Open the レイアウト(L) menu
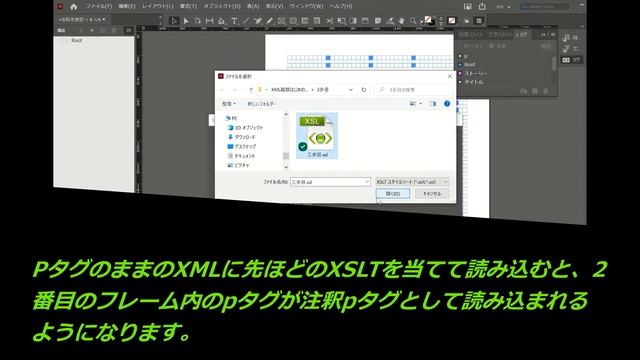This screenshot has width=640, height=360. coord(158,7)
